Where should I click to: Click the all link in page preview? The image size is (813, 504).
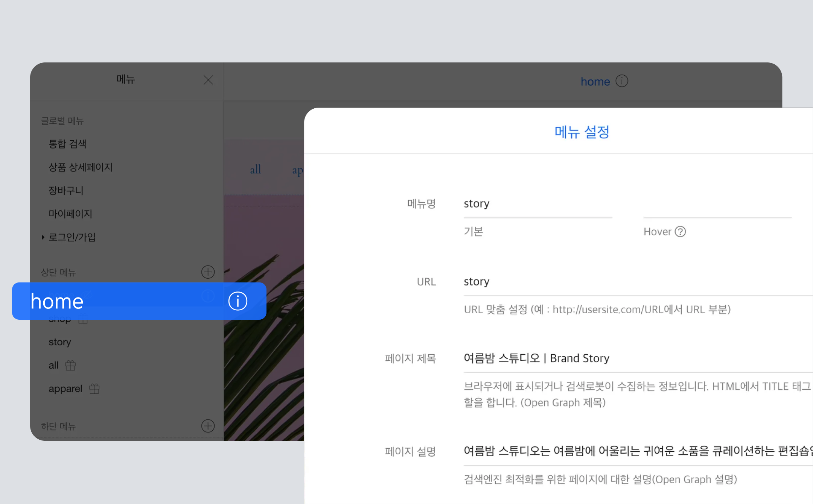tap(255, 170)
